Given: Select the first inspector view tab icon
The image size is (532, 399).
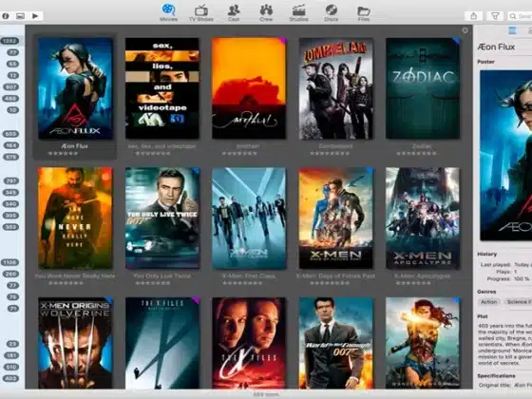Looking at the screenshot, I should coord(512,30).
